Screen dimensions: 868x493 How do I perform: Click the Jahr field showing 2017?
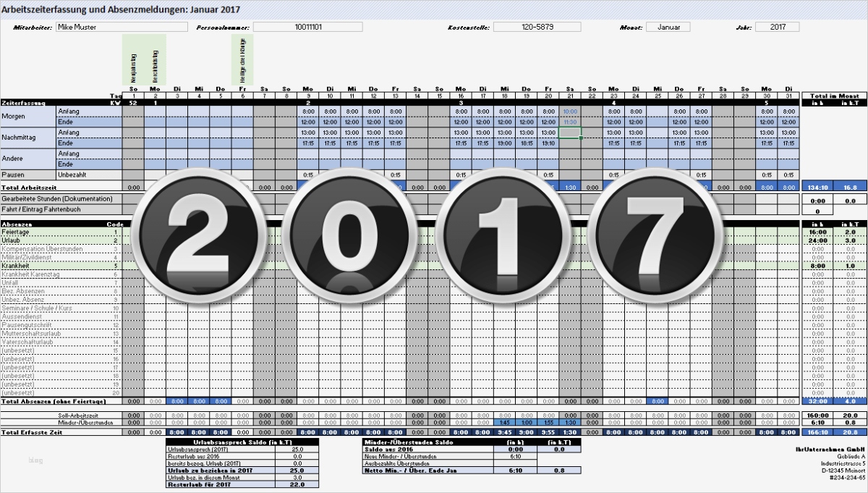pos(778,26)
